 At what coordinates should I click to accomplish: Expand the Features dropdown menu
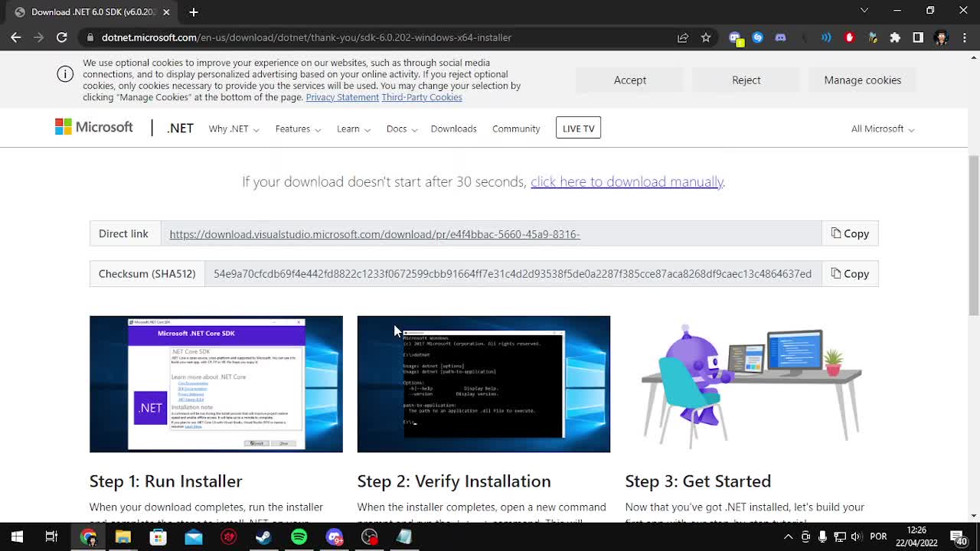pos(298,129)
